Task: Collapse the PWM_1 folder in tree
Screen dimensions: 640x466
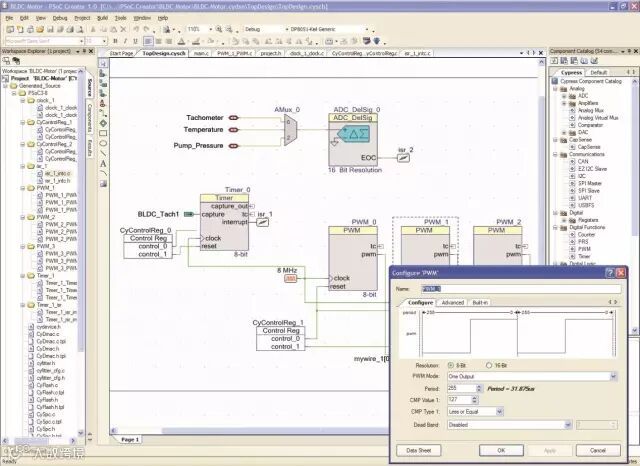Action: [x=22, y=188]
